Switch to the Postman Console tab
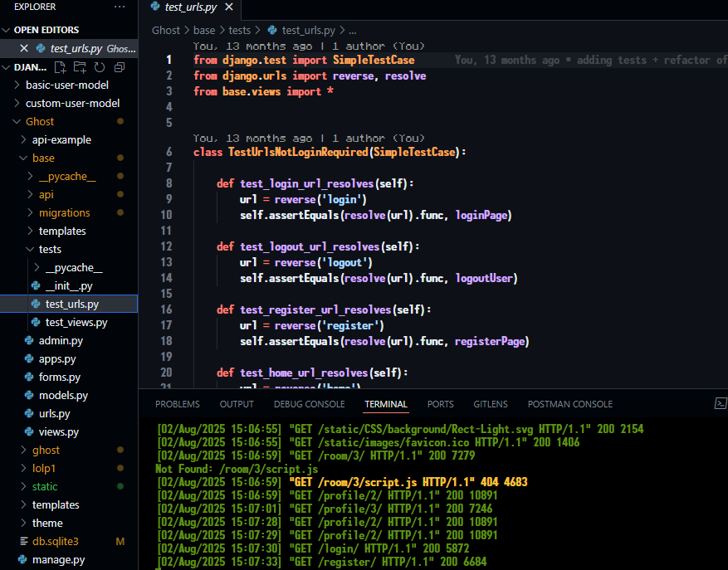The width and height of the screenshot is (728, 570). click(x=569, y=404)
